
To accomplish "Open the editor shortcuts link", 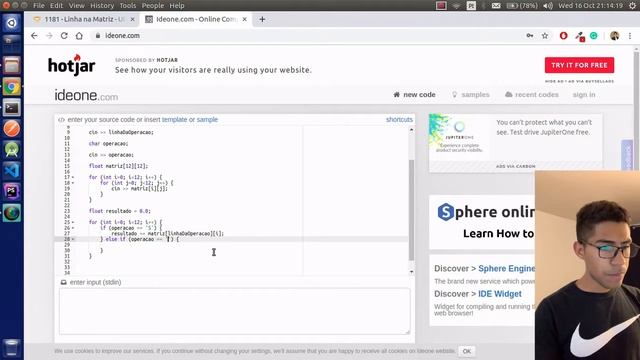I will click(399, 120).
